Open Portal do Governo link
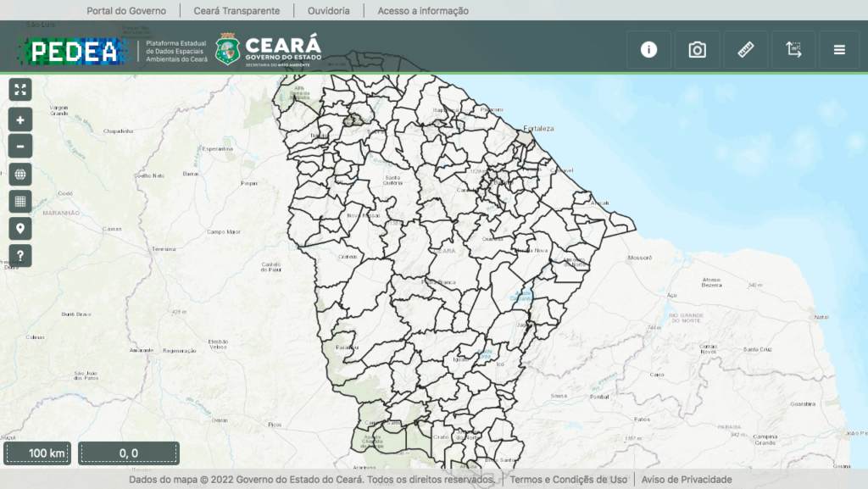The height and width of the screenshot is (489, 868). coord(126,11)
